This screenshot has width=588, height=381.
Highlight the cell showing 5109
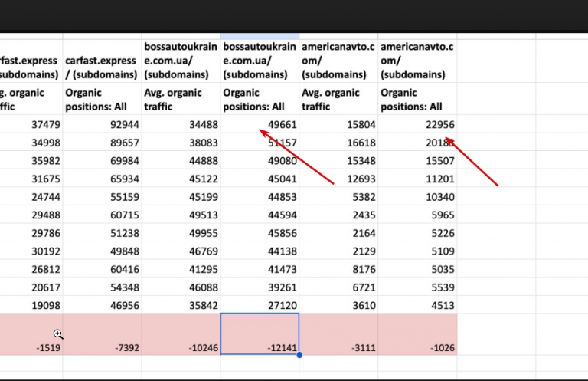coord(417,251)
